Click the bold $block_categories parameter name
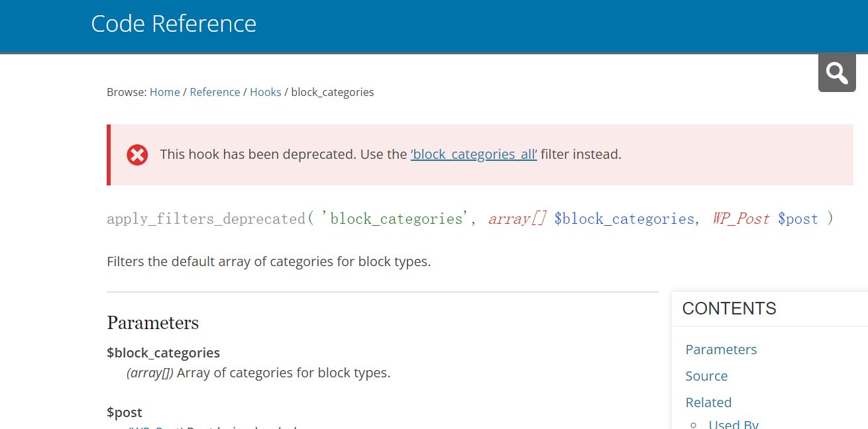 click(x=163, y=353)
